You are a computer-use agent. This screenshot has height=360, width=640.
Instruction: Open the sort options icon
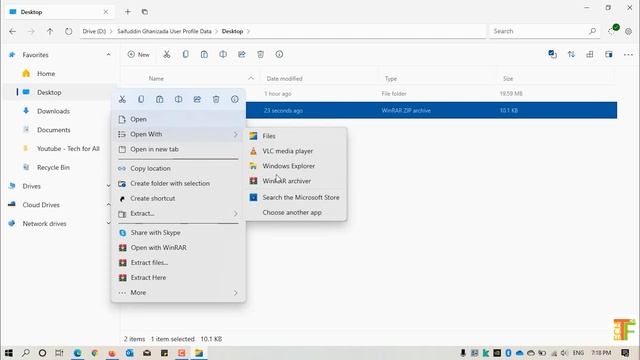[571, 54]
